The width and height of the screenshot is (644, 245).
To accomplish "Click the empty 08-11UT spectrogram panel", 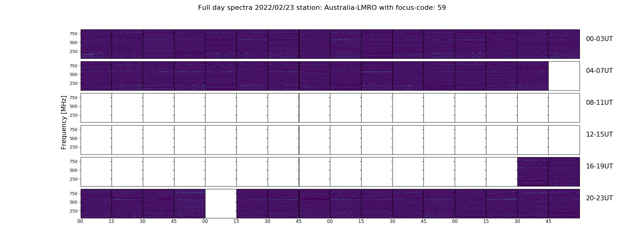I will 330,108.
